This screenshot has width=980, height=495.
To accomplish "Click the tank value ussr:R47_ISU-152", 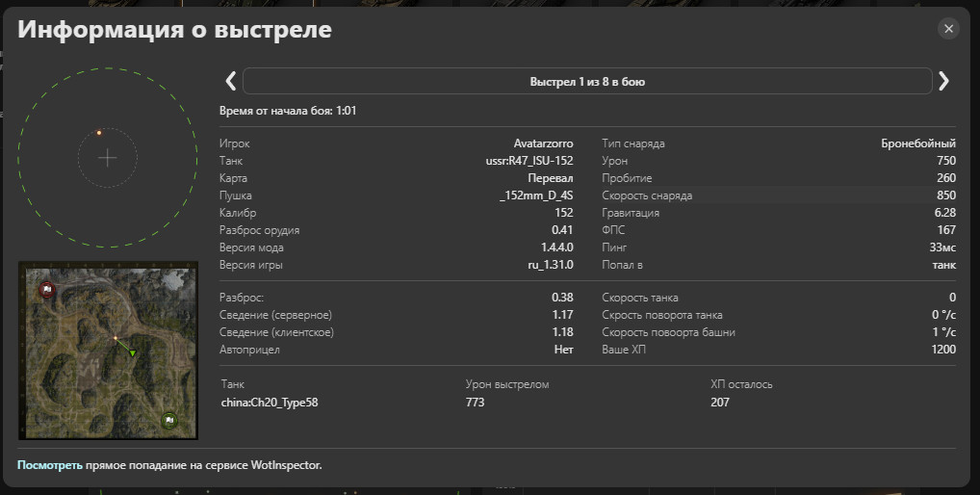I will (x=529, y=161).
